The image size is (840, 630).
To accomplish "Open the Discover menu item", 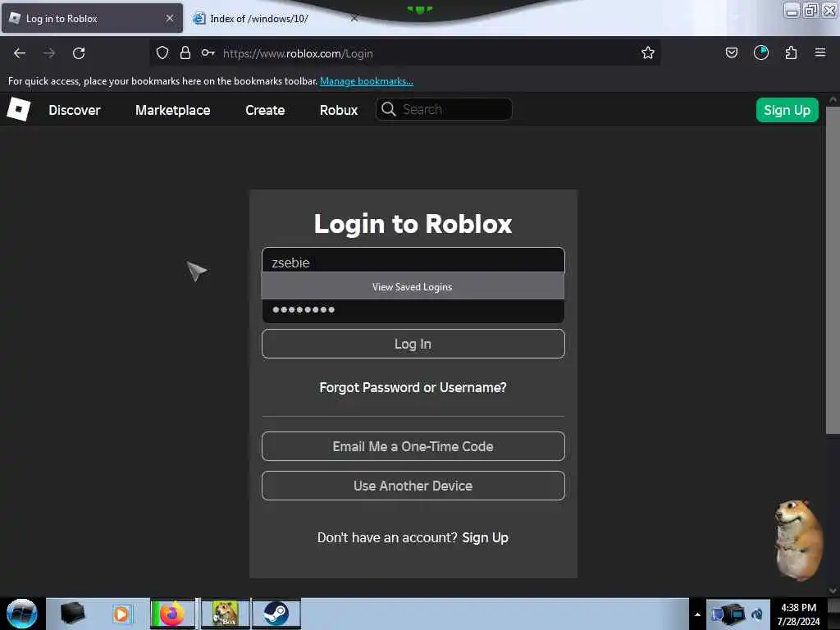I will pyautogui.click(x=75, y=110).
